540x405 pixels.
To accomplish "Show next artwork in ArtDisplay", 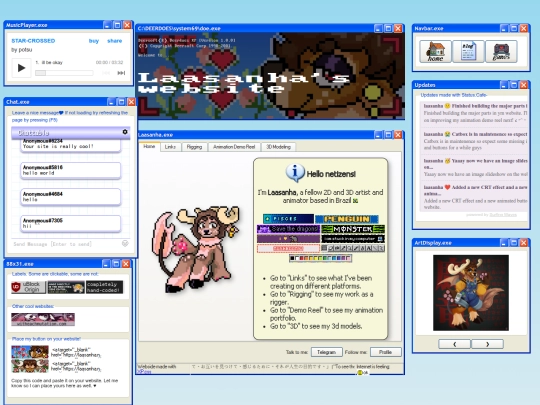I will (x=487, y=344).
